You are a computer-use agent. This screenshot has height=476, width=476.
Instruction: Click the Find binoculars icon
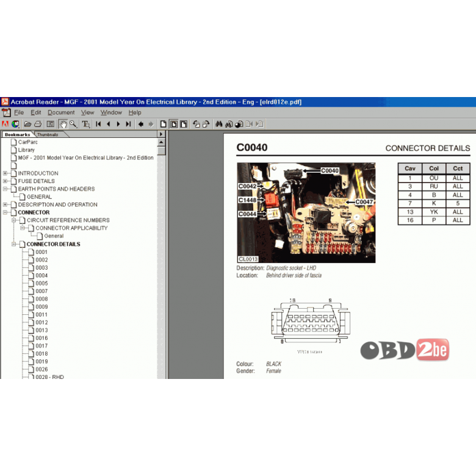(x=219, y=124)
